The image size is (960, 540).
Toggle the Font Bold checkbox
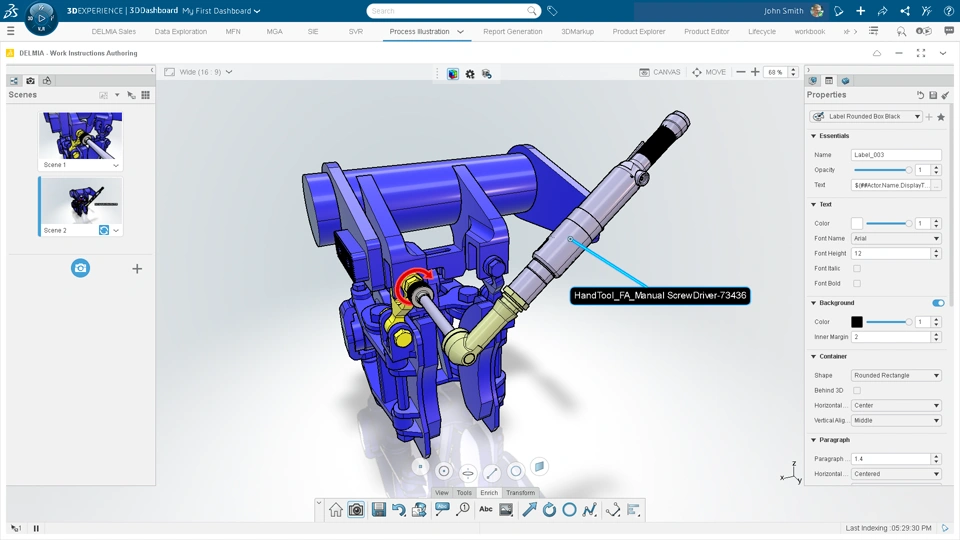(857, 283)
